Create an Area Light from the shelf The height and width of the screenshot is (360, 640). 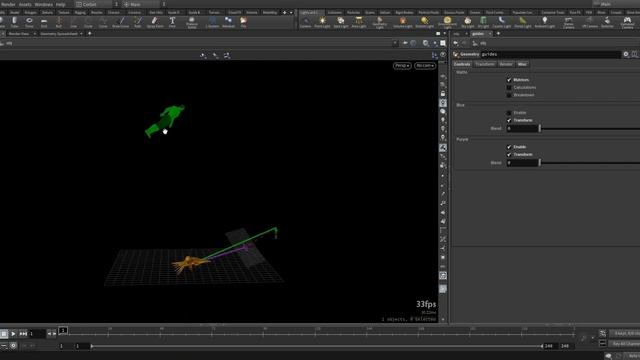359,22
